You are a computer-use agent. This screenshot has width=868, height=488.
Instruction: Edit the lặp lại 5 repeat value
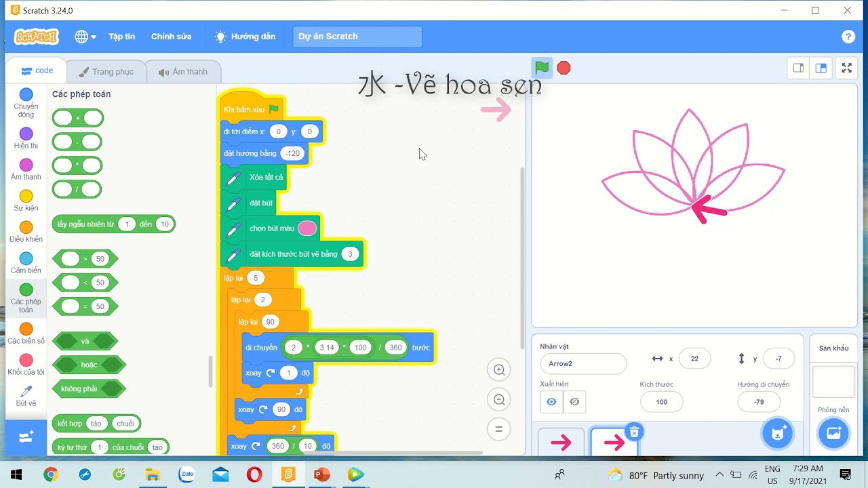point(256,278)
